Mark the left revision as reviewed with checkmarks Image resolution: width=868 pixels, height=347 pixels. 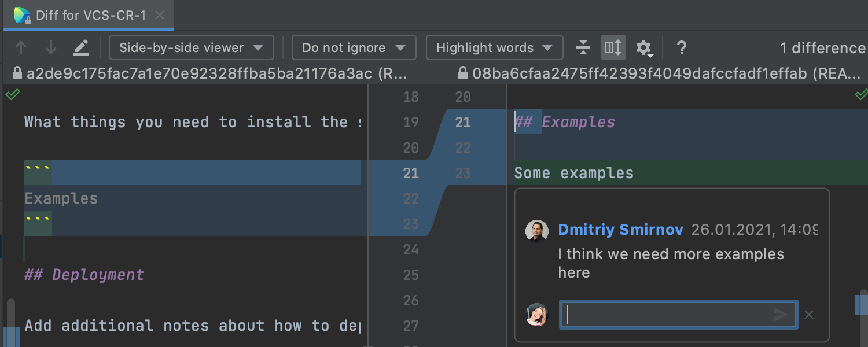click(12, 94)
